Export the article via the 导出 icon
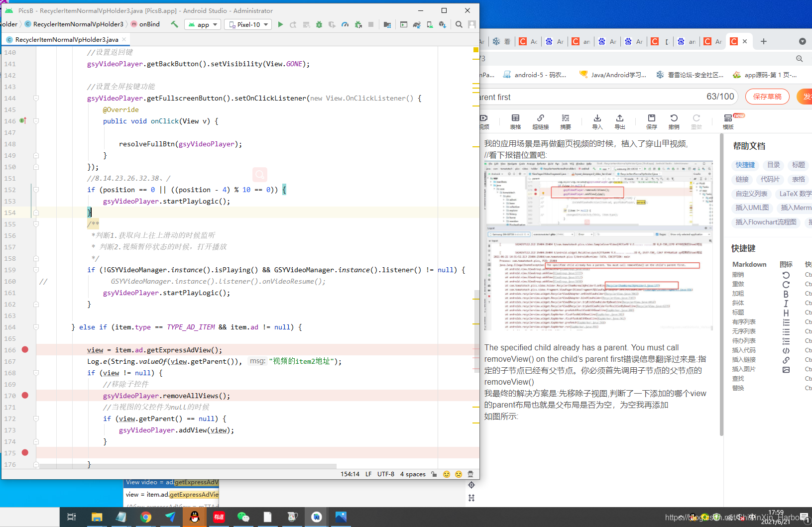Screen dimensions: 812x527 [619, 119]
